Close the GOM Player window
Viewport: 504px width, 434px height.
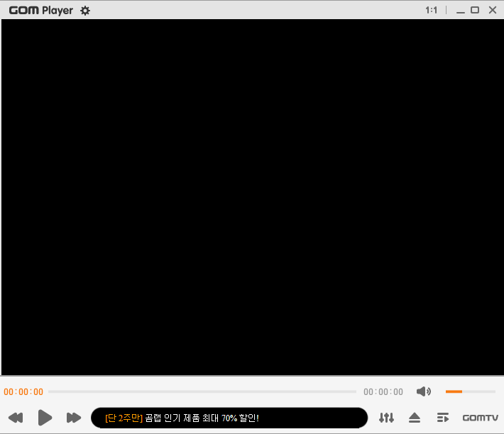(x=493, y=10)
